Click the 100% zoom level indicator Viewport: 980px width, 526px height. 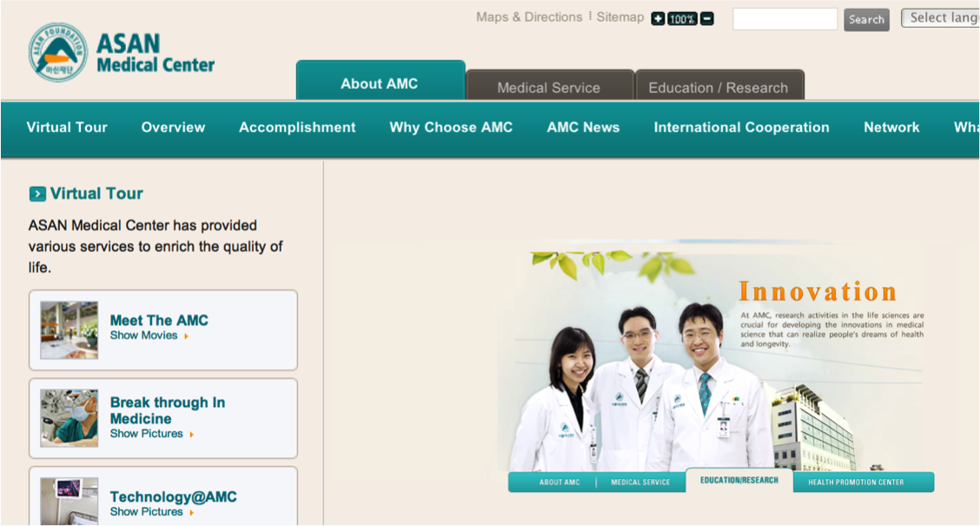coord(682,19)
